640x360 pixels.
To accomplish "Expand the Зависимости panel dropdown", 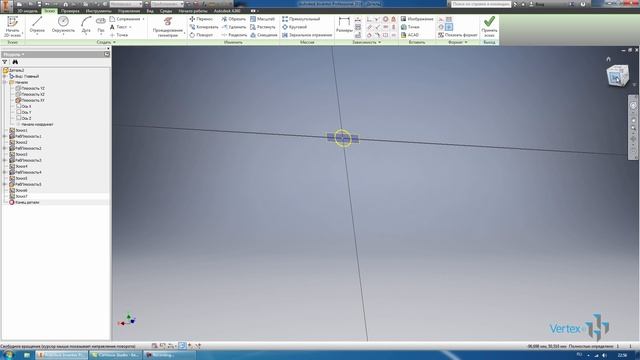I will pyautogui.click(x=366, y=42).
